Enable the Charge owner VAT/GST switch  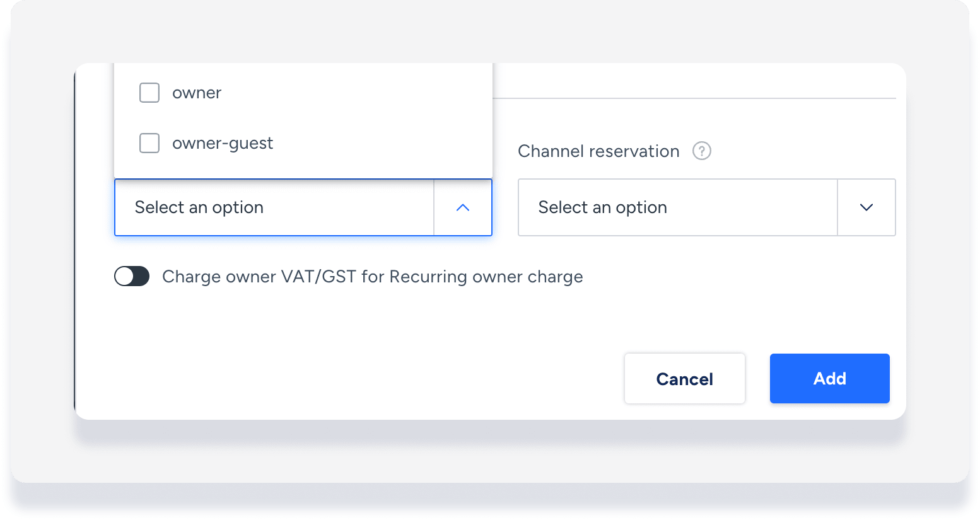point(132,277)
